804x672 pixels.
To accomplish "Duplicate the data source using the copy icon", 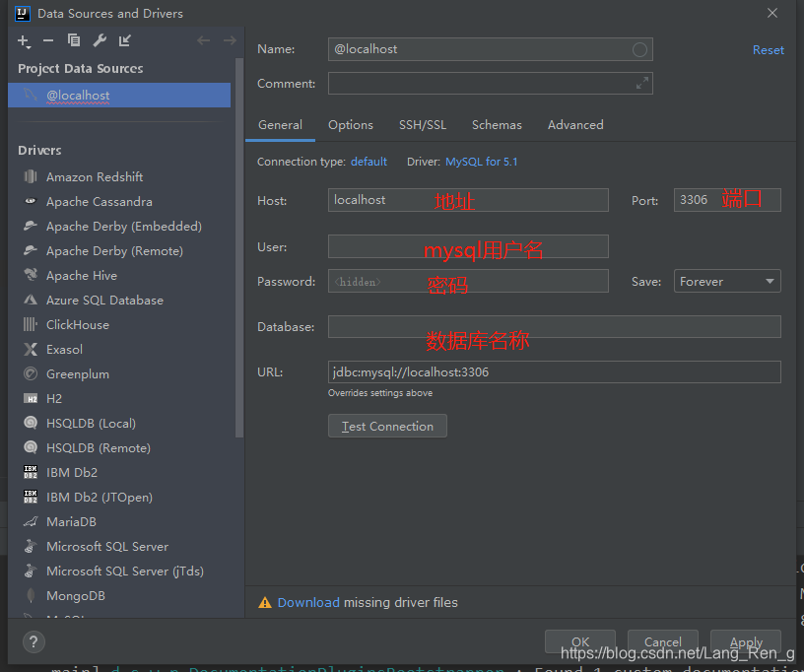I will [x=74, y=40].
